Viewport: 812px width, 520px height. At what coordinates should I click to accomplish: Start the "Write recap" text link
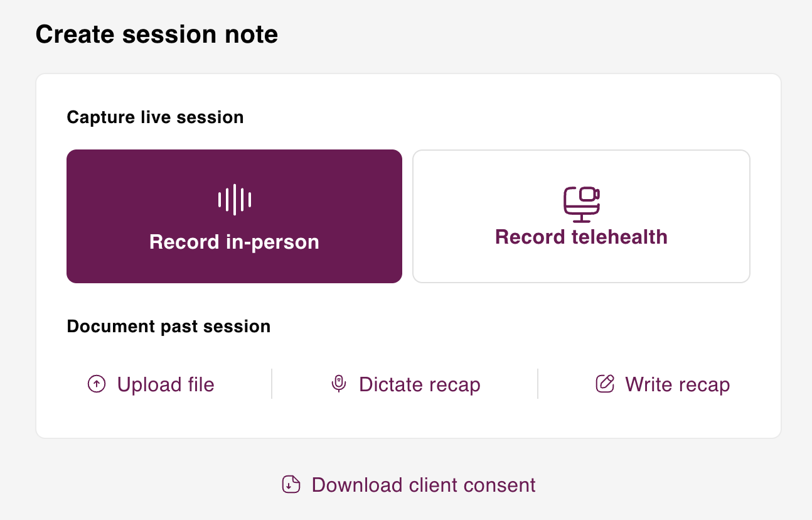click(x=677, y=384)
